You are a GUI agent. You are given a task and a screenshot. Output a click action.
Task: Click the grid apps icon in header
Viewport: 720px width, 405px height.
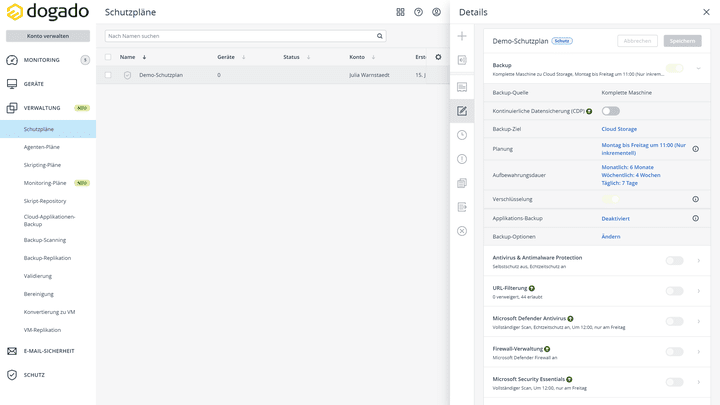[x=401, y=12]
